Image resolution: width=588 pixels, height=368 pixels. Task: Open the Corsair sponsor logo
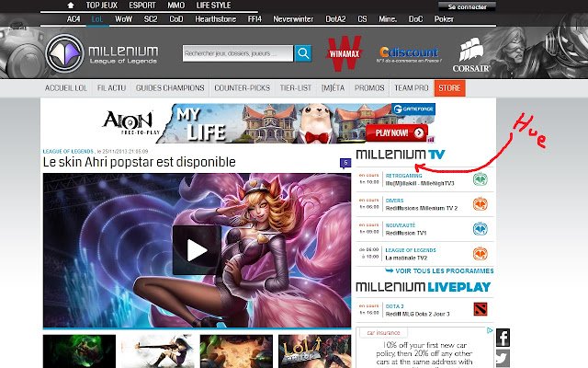tap(471, 55)
